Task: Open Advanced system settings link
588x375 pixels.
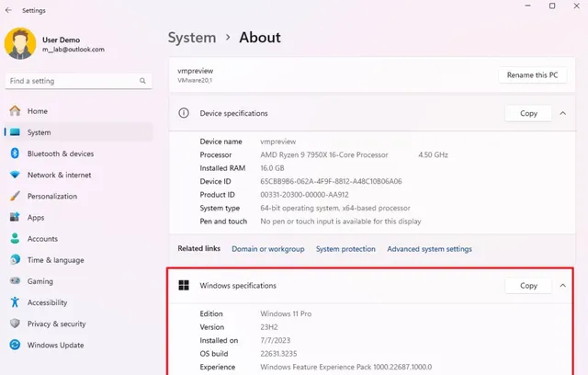Action: (429, 249)
